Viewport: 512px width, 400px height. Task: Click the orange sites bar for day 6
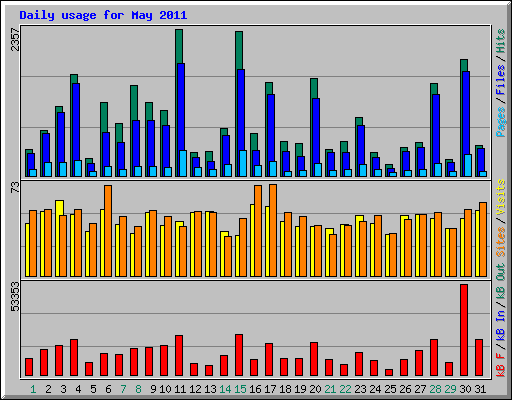108,231
